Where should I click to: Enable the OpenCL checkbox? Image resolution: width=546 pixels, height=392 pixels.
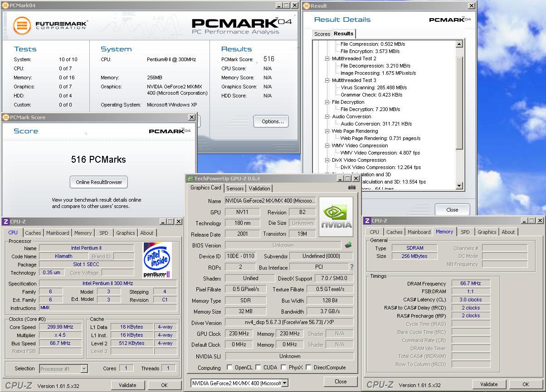click(230, 368)
